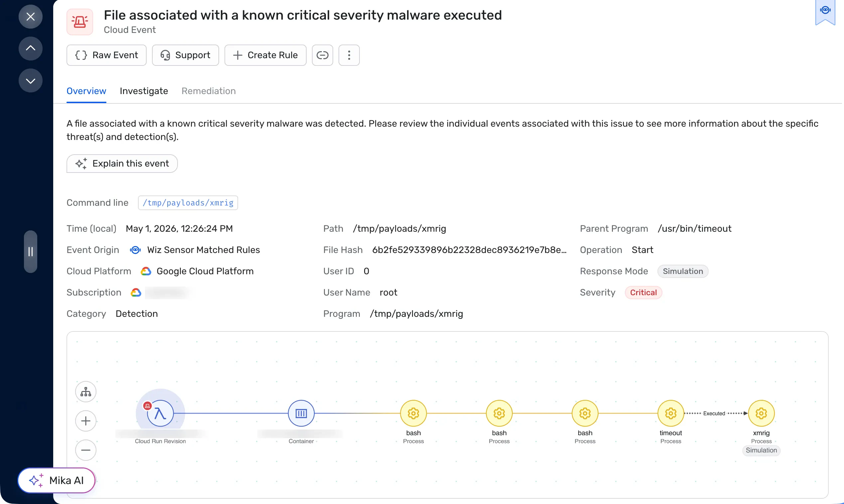Click the graph layout hierarchy icon
The height and width of the screenshot is (504, 844).
point(85,392)
